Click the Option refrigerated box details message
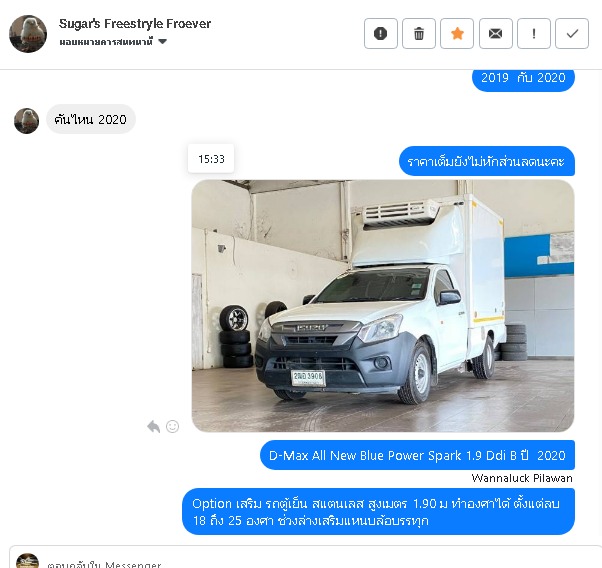This screenshot has width=602, height=568. coord(378,512)
